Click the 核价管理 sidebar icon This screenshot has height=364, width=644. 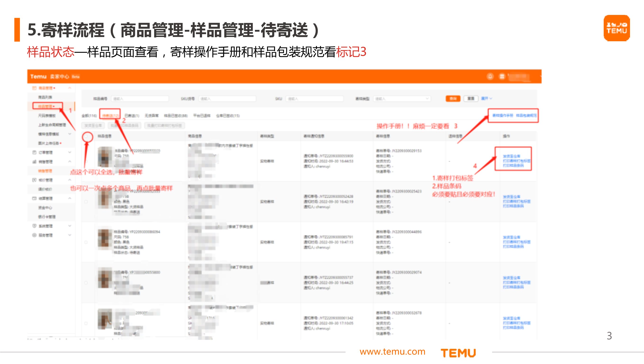click(34, 180)
